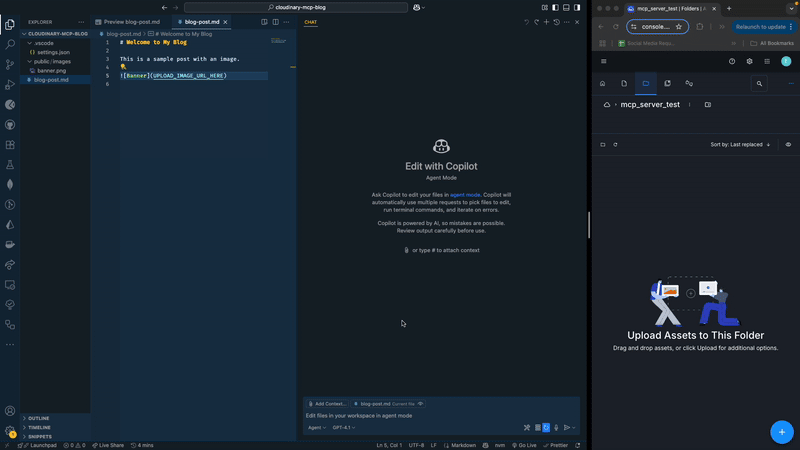Open the GitHub icon in activity bar
800x450 pixels.
click(10, 125)
